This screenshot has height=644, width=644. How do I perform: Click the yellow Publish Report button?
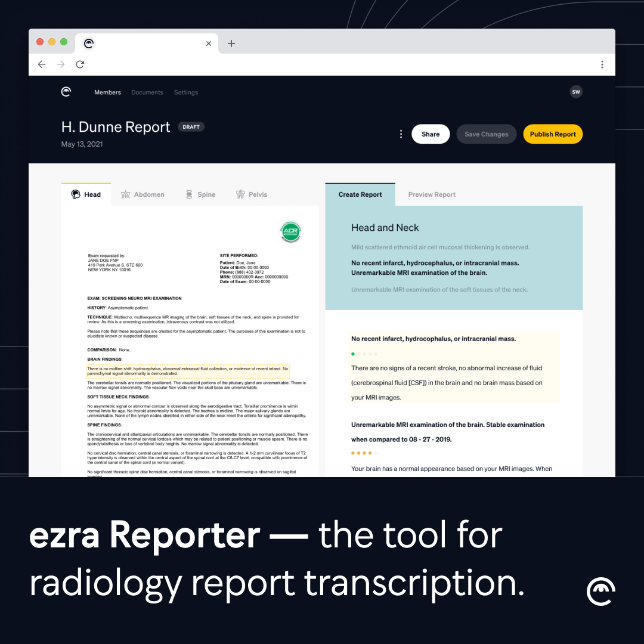[x=553, y=134]
